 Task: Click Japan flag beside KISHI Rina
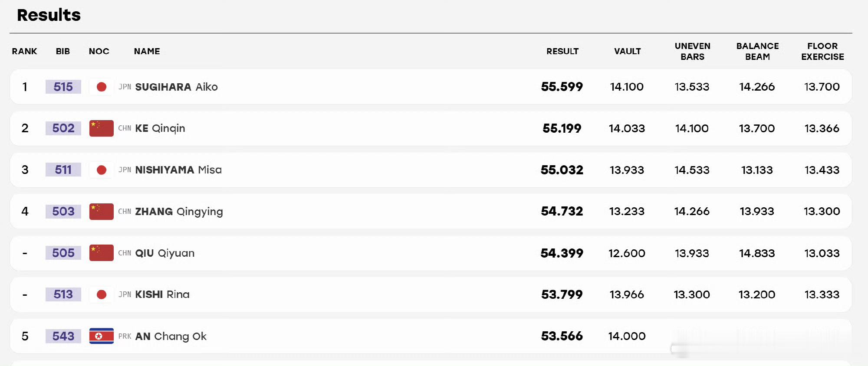(x=102, y=294)
